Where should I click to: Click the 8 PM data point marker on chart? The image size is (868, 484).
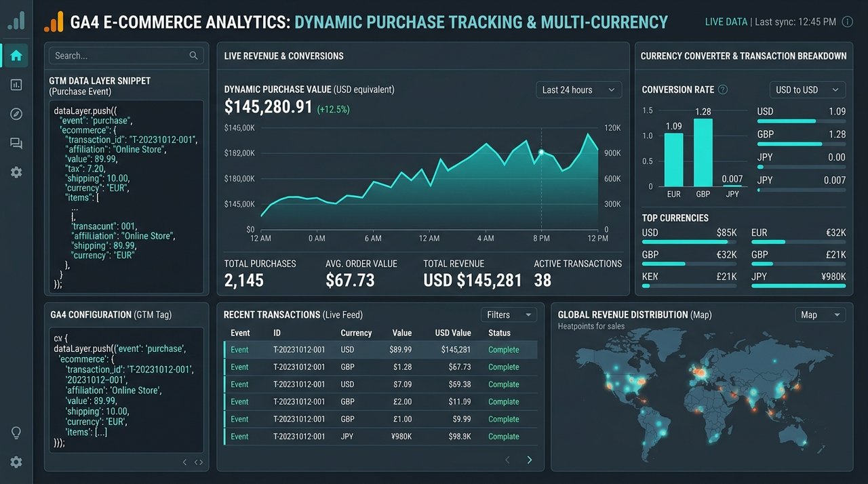pyautogui.click(x=541, y=153)
